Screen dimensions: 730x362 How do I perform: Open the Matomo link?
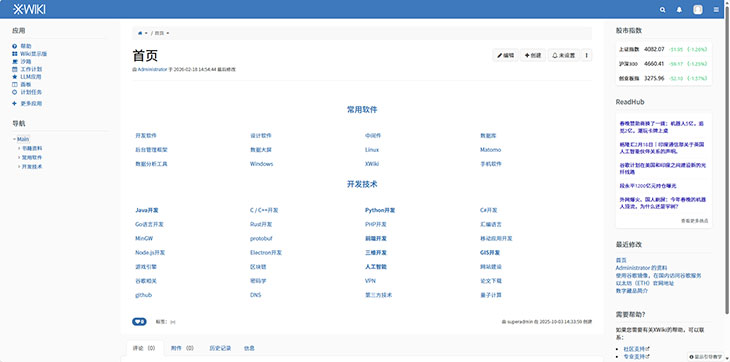491,150
